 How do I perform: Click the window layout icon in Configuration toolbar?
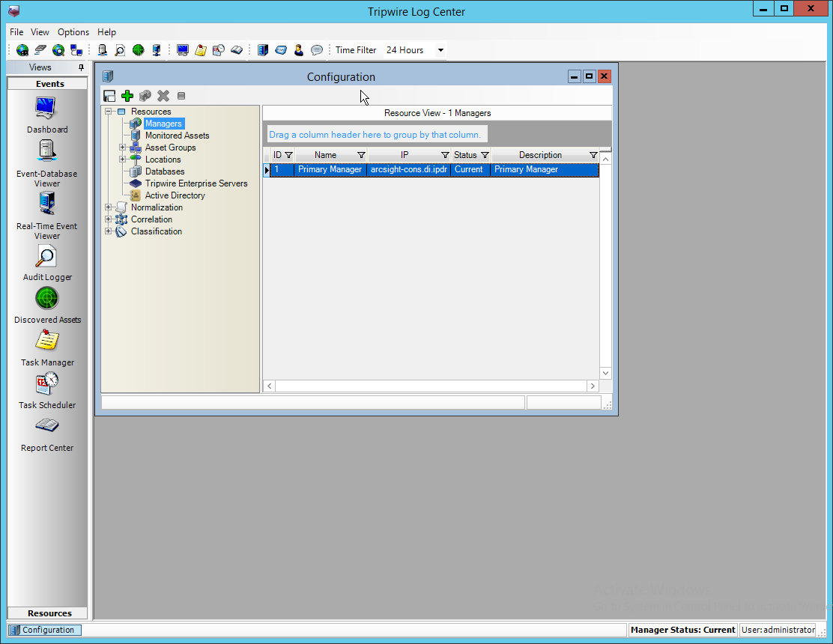tap(109, 96)
